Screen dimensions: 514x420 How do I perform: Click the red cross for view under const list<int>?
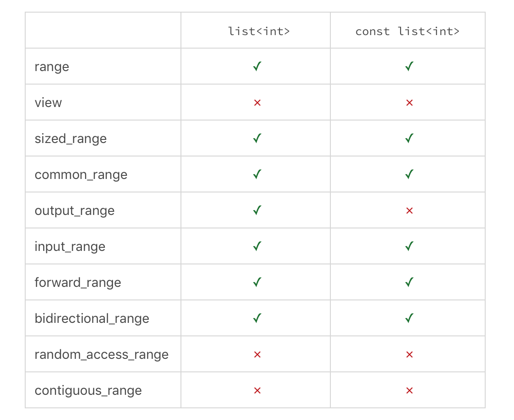(x=410, y=103)
